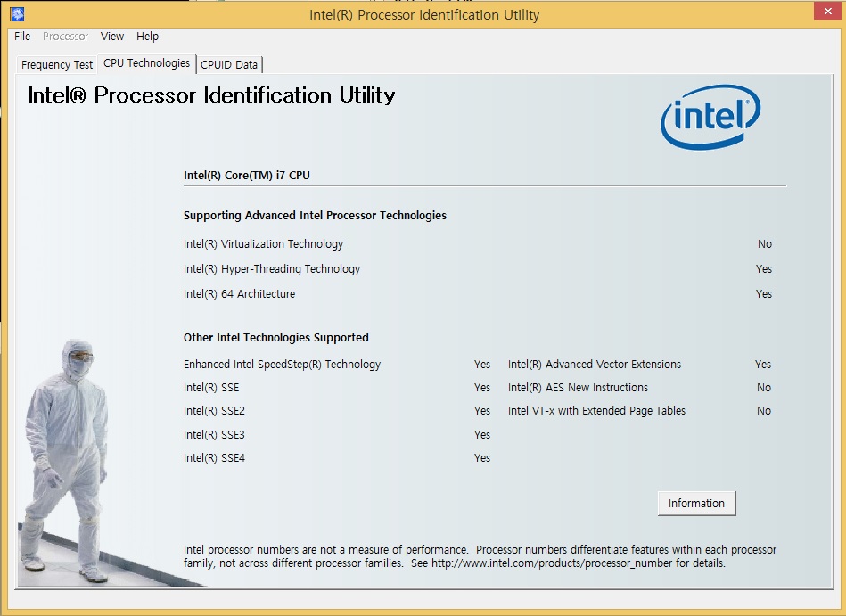Switch to the CPUID Data tab
This screenshot has width=846, height=616.
click(229, 65)
